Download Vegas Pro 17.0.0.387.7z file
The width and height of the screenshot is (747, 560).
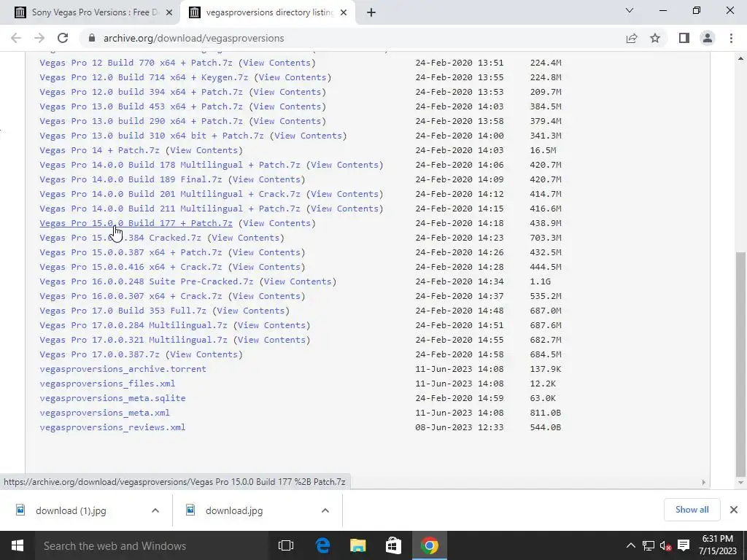tap(99, 354)
